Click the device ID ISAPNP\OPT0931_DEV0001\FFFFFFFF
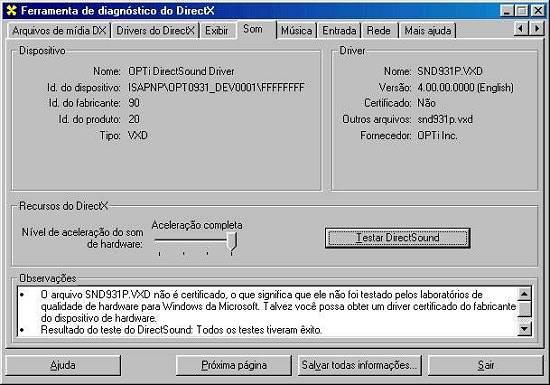Screen dimensions: 550x385 tap(216, 87)
